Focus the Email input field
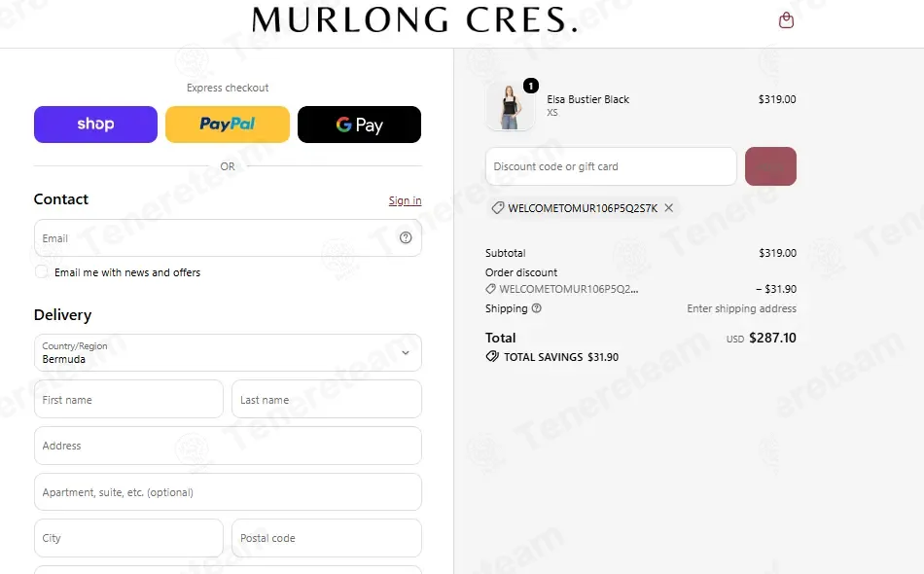Image resolution: width=924 pixels, height=574 pixels. [x=228, y=238]
